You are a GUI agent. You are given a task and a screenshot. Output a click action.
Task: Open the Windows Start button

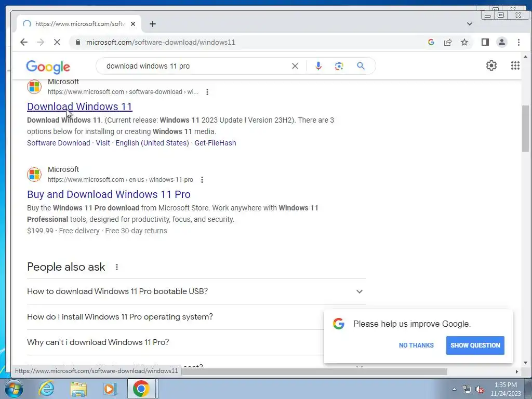tap(14, 389)
